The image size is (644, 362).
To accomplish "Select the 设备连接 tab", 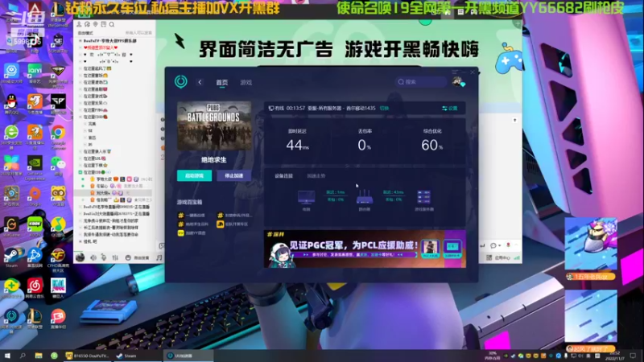I will [284, 175].
